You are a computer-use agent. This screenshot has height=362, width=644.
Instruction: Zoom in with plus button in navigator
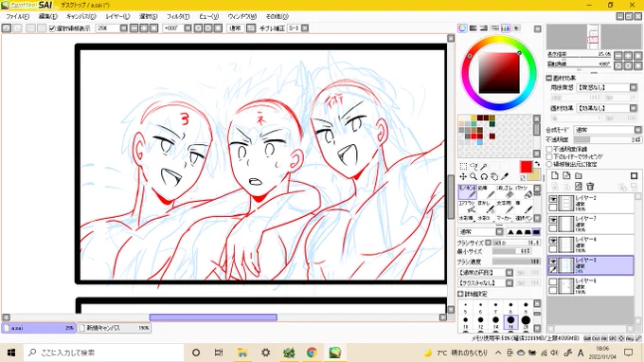point(629,56)
